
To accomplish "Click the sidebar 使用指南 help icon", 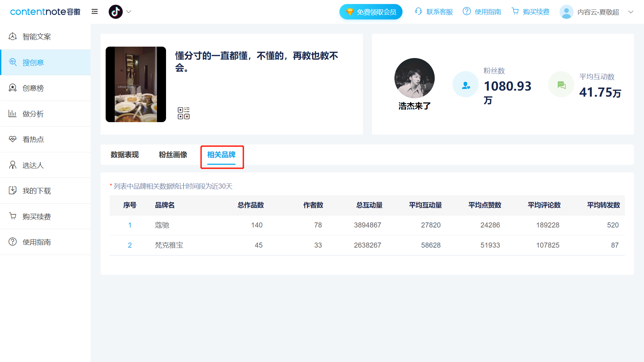I will coord(13,242).
